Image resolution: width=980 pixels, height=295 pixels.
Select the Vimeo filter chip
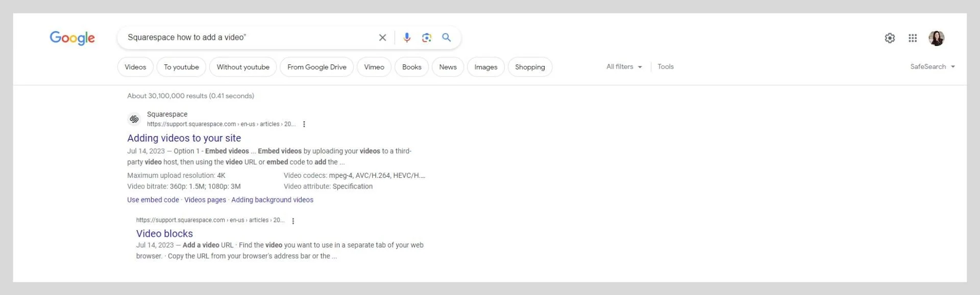click(x=374, y=67)
